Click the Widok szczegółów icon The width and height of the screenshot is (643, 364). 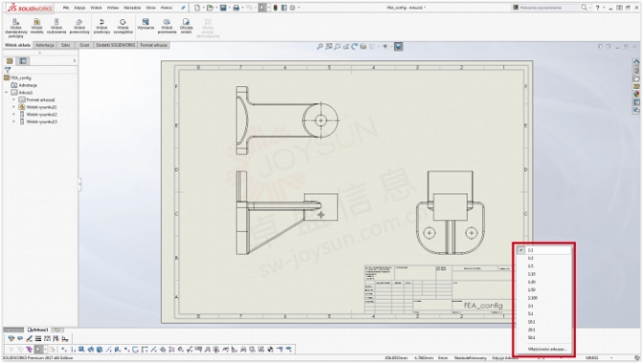(123, 26)
